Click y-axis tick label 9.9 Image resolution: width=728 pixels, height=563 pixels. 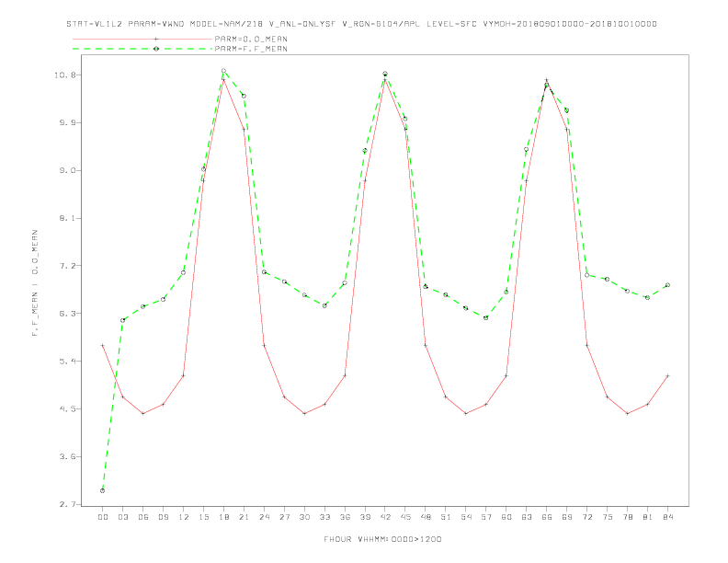pos(67,122)
